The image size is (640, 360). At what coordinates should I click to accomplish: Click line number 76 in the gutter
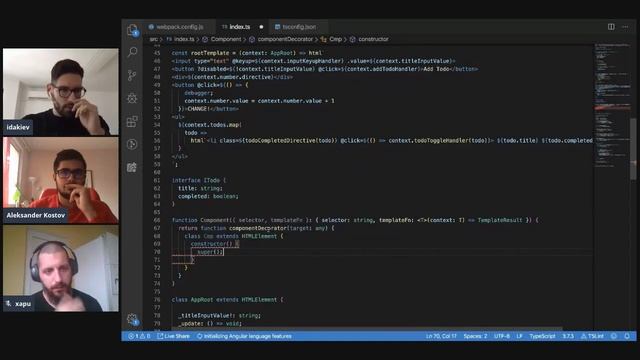tap(157, 300)
